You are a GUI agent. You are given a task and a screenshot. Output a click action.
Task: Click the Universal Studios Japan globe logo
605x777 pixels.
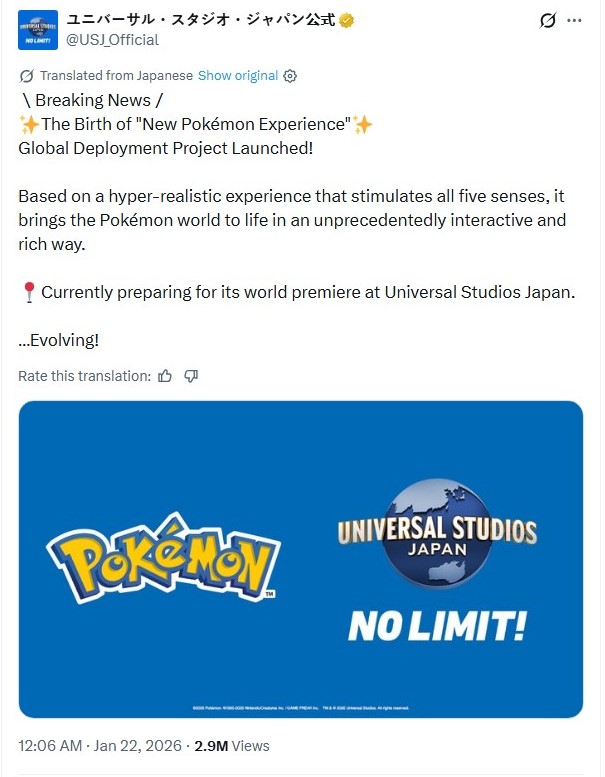coord(436,532)
